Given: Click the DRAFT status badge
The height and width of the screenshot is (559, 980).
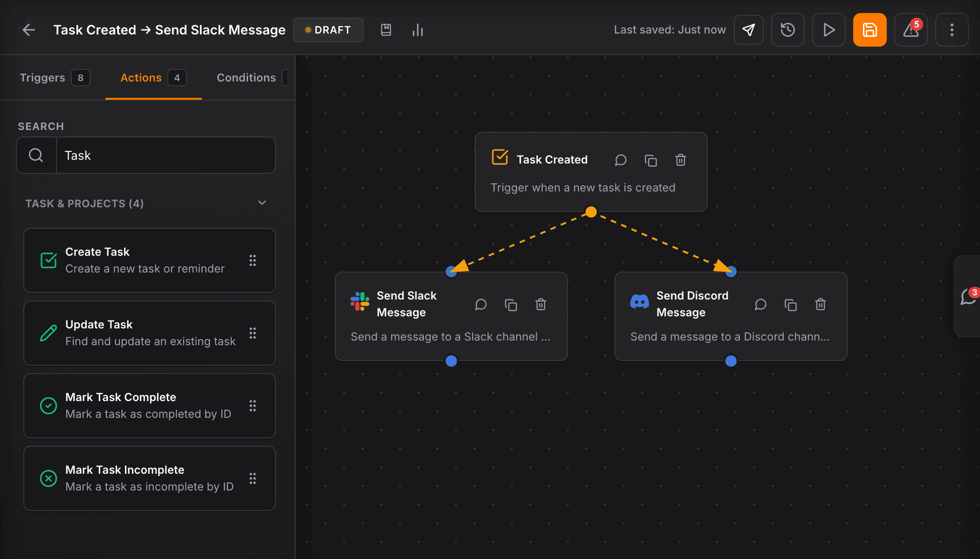Looking at the screenshot, I should (328, 30).
